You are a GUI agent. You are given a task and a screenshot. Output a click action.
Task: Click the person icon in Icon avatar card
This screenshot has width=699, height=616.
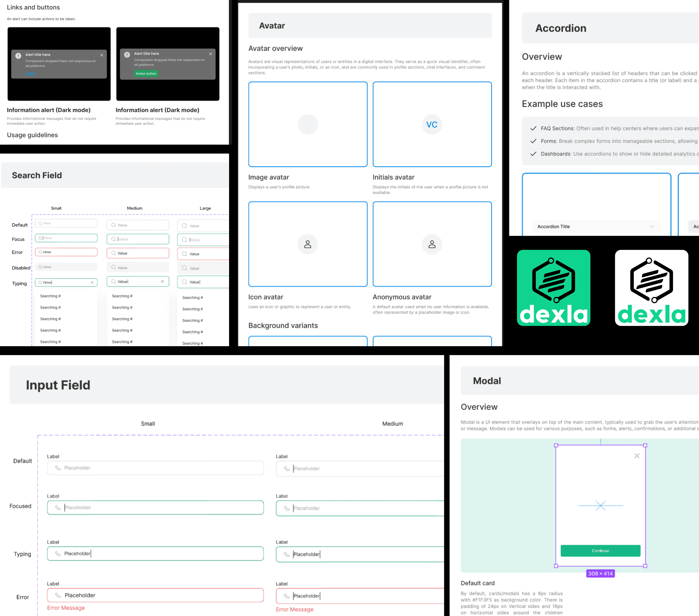308,244
